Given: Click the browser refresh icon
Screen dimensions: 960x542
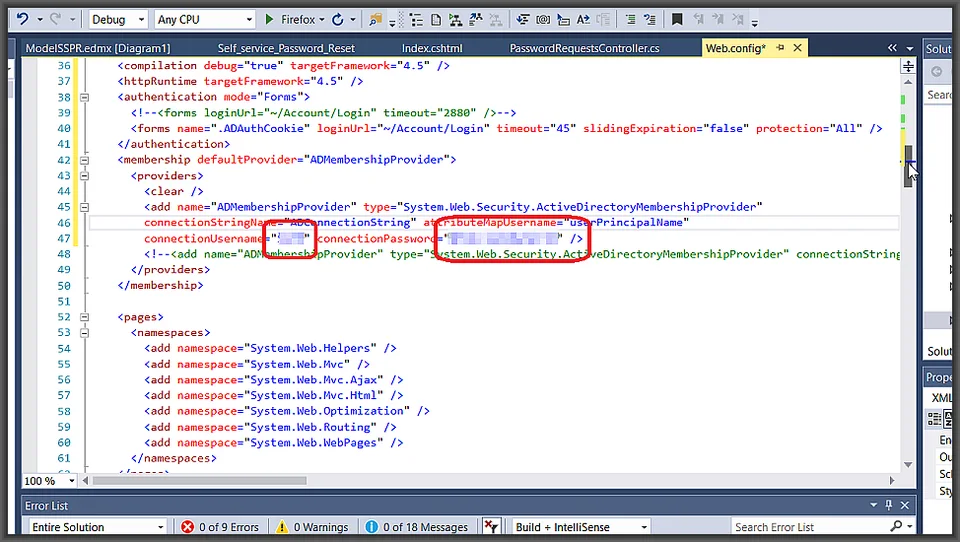Looking at the screenshot, I should coord(337,20).
